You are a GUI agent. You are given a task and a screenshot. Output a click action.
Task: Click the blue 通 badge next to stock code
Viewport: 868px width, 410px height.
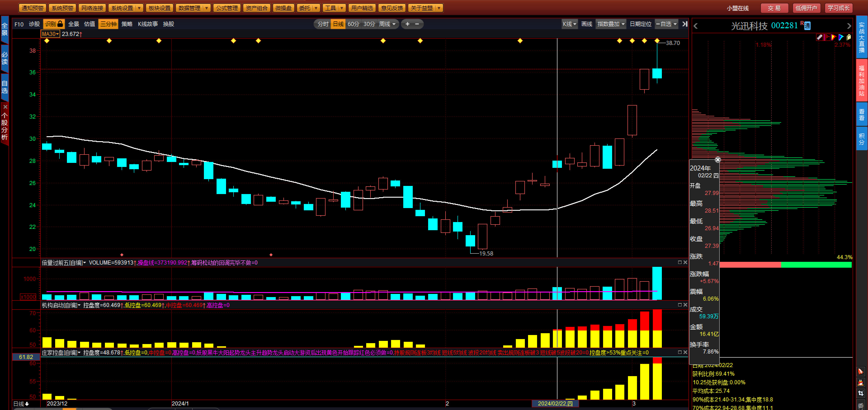pyautogui.click(x=807, y=26)
